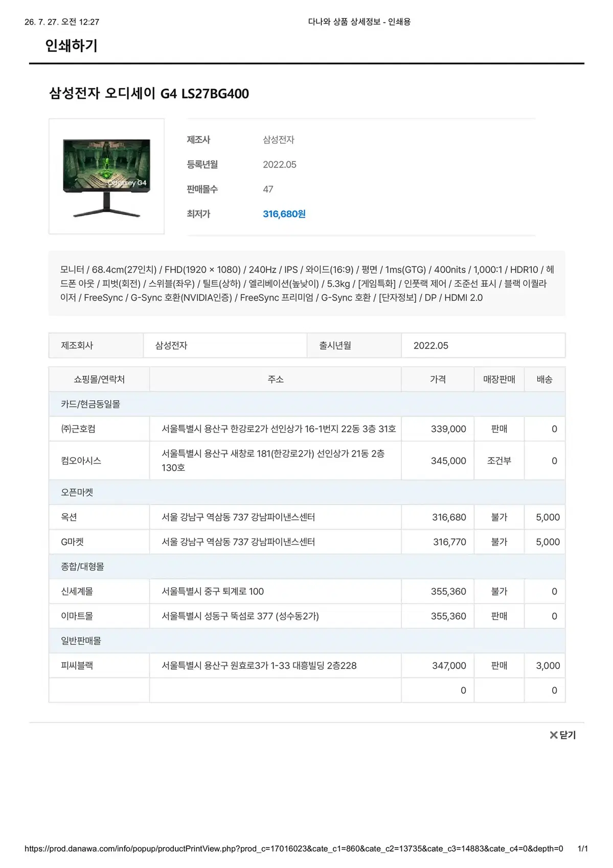The height and width of the screenshot is (868, 613).
Task: Click the 쇼핑몰/연락처 column header
Action: coord(99,379)
